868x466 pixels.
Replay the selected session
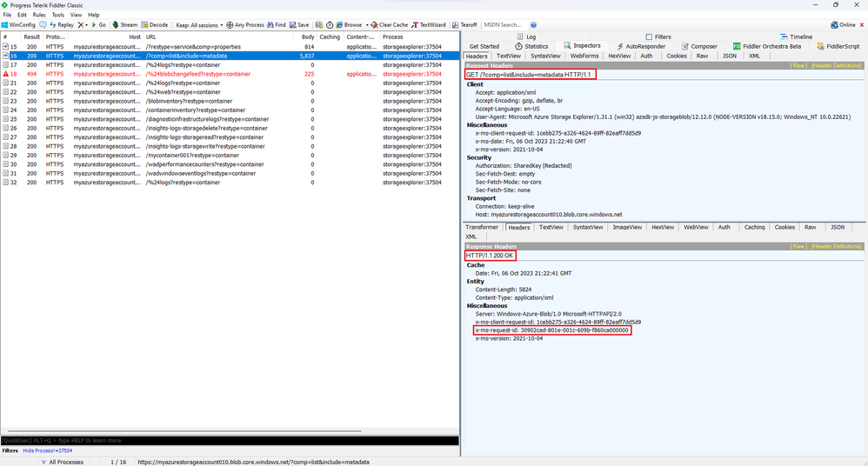(62, 25)
